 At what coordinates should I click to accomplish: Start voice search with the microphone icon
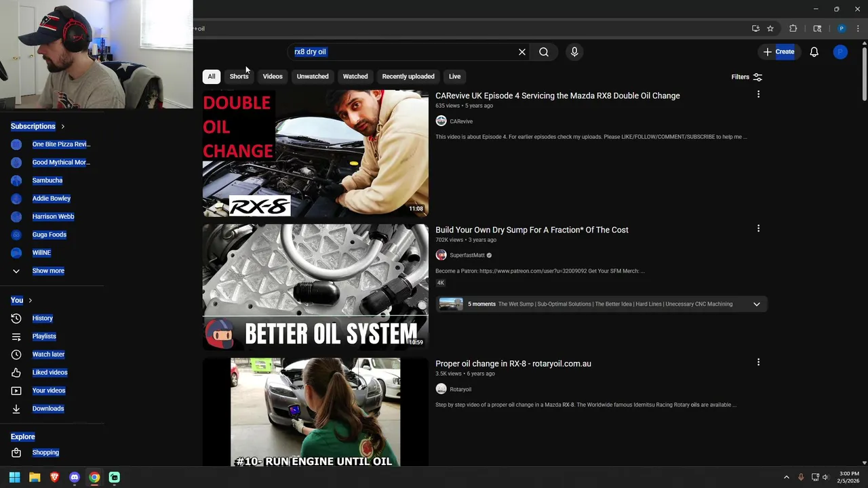[x=574, y=52]
